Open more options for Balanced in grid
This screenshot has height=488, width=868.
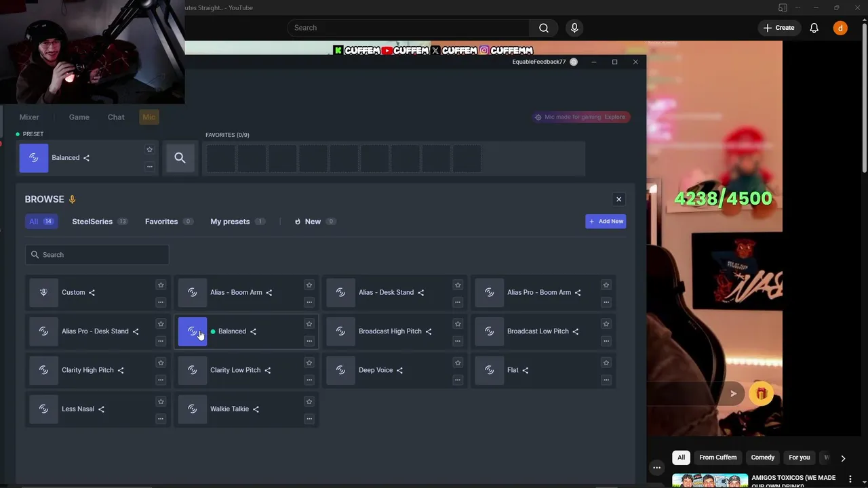click(x=309, y=341)
